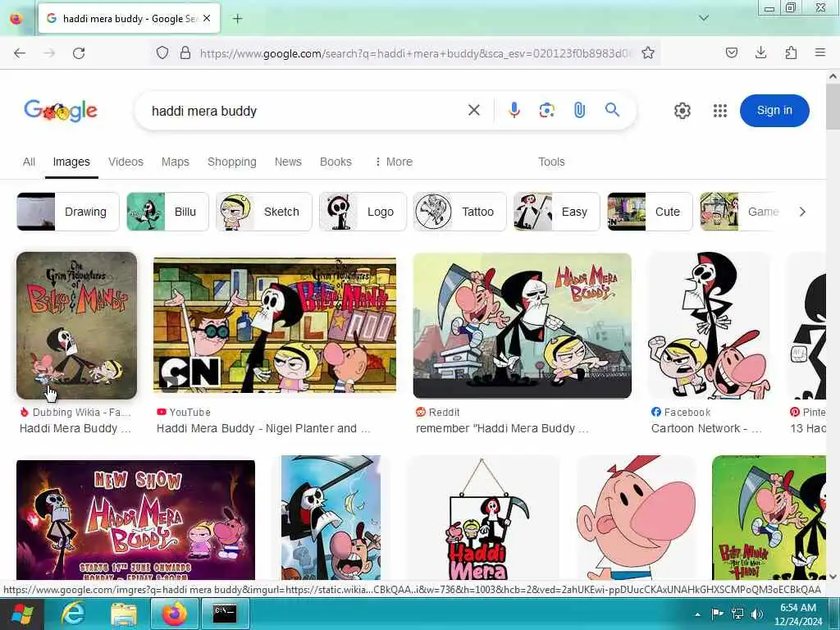The width and height of the screenshot is (840, 630).
Task: Search by image with the Lens icon
Action: click(x=546, y=111)
